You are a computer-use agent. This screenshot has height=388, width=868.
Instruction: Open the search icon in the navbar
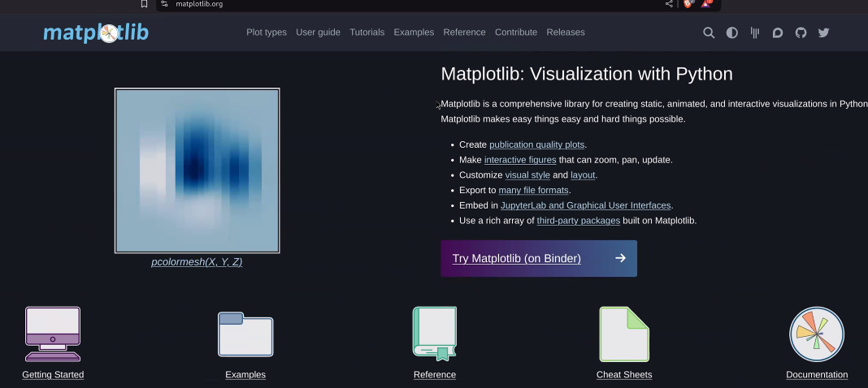pyautogui.click(x=709, y=32)
